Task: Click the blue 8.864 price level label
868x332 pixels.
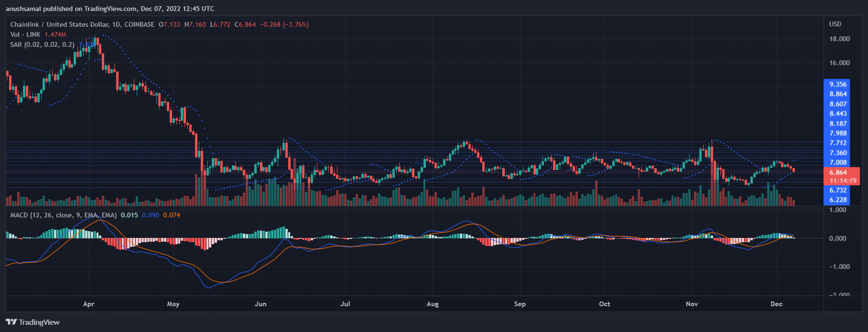Action: [838, 94]
